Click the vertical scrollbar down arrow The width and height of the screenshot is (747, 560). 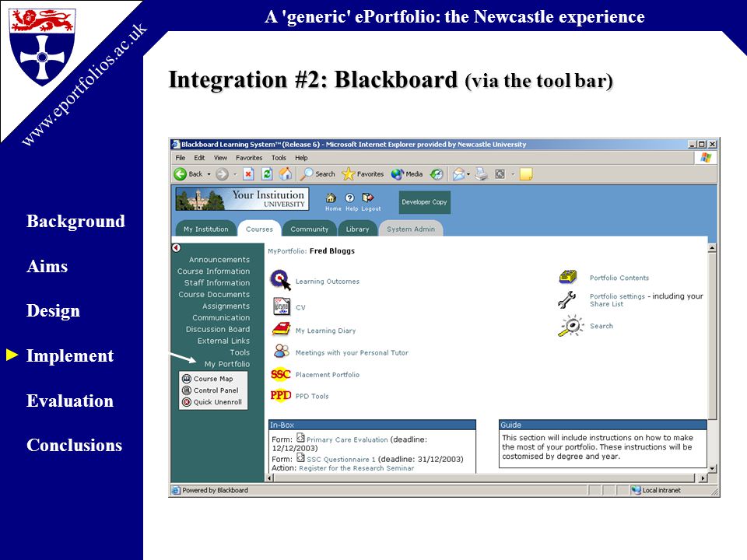(x=712, y=469)
